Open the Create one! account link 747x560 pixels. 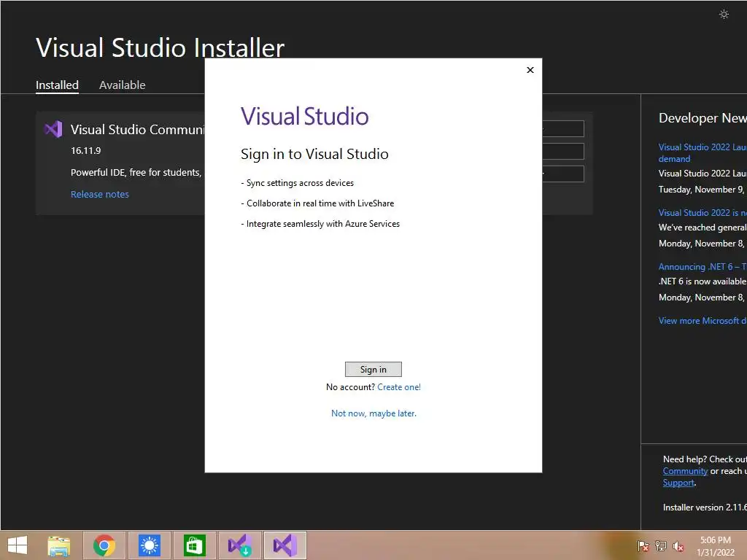pos(399,387)
